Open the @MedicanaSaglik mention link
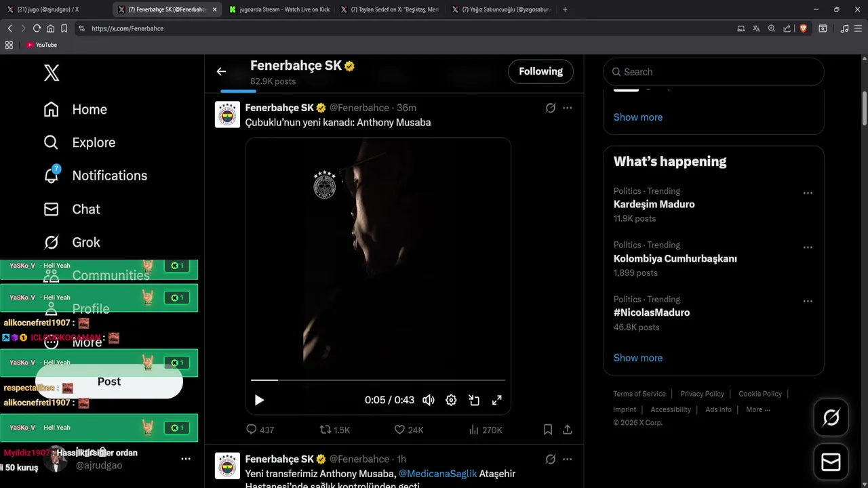868x488 pixels. 438,474
